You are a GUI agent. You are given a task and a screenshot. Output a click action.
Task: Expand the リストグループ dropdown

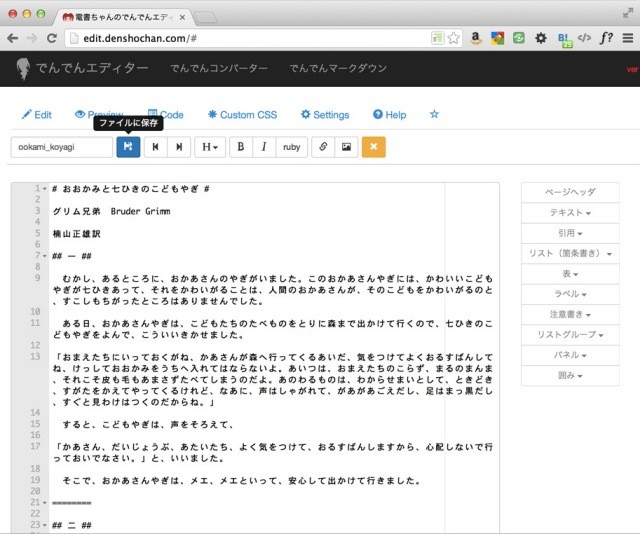570,335
